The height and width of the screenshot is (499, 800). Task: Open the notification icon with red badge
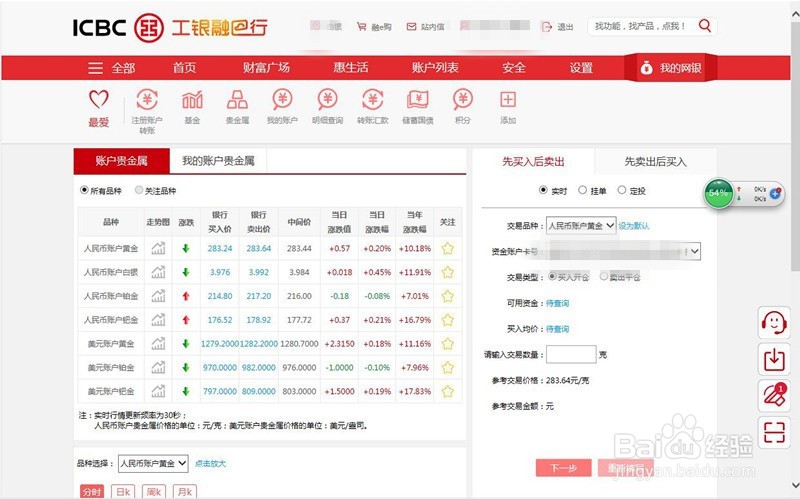point(774,396)
